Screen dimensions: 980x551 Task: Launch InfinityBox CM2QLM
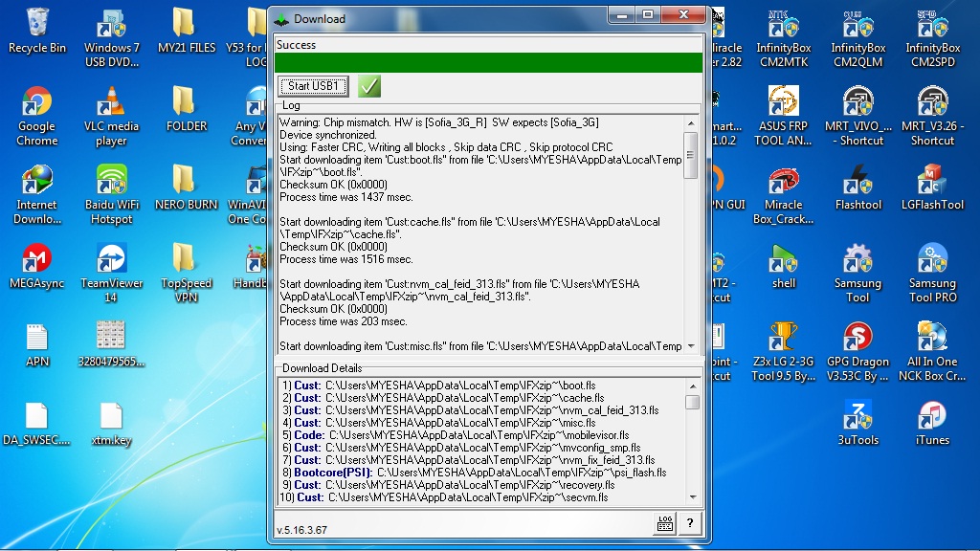click(857, 37)
